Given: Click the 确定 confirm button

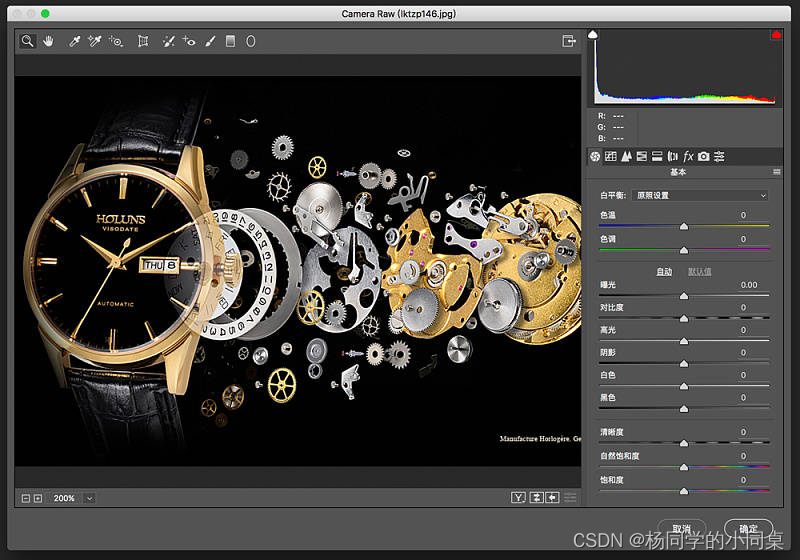Looking at the screenshot, I should 748,529.
